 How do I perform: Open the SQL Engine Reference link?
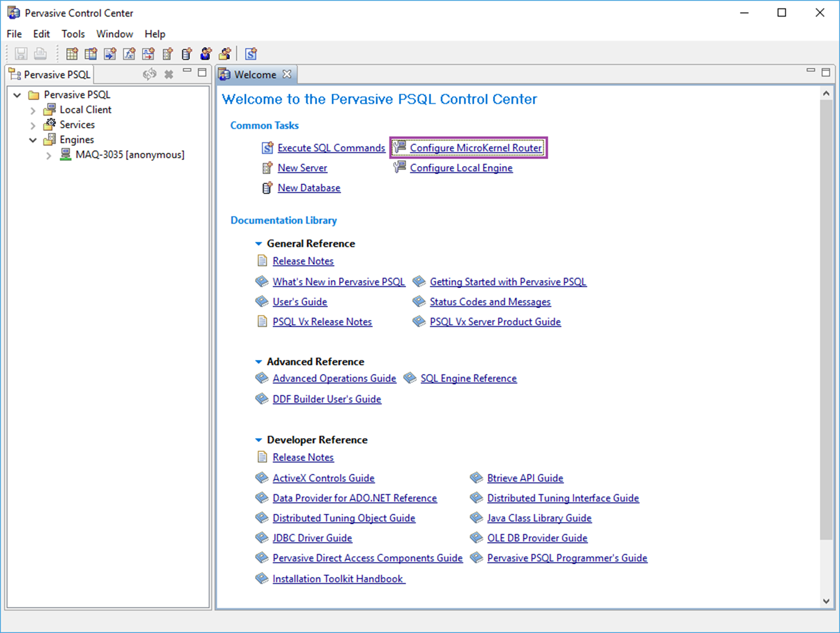468,378
